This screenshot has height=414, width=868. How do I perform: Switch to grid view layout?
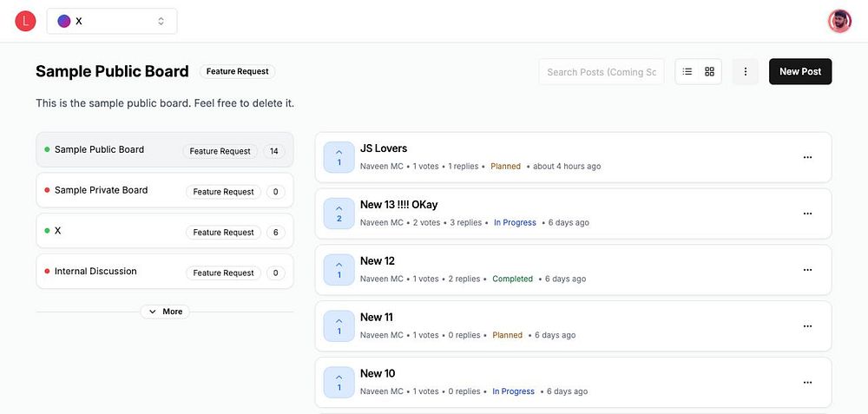(709, 71)
